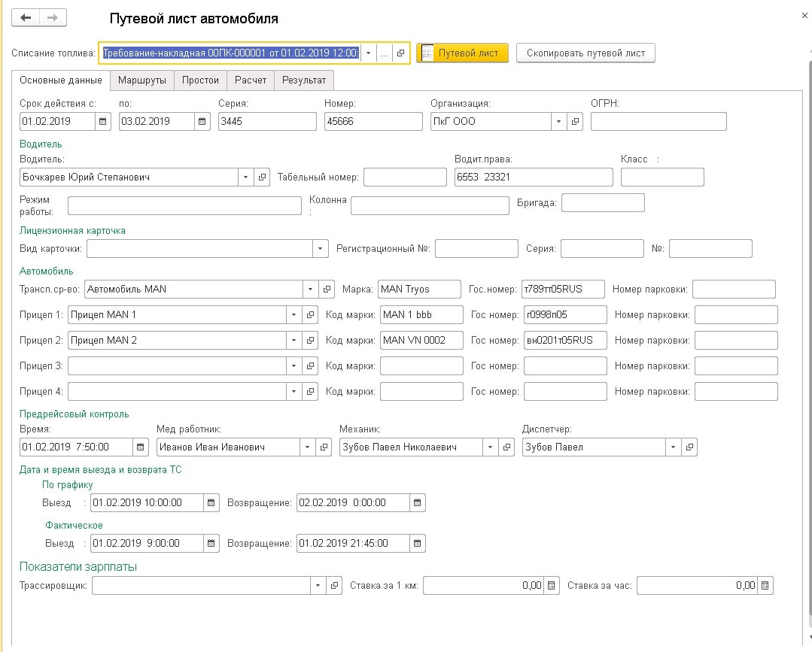Open the Механик Зубов record icon

pyautogui.click(x=506, y=447)
